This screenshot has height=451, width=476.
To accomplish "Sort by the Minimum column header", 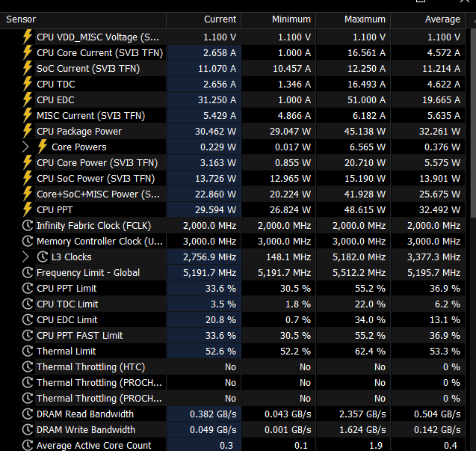I will (x=279, y=19).
